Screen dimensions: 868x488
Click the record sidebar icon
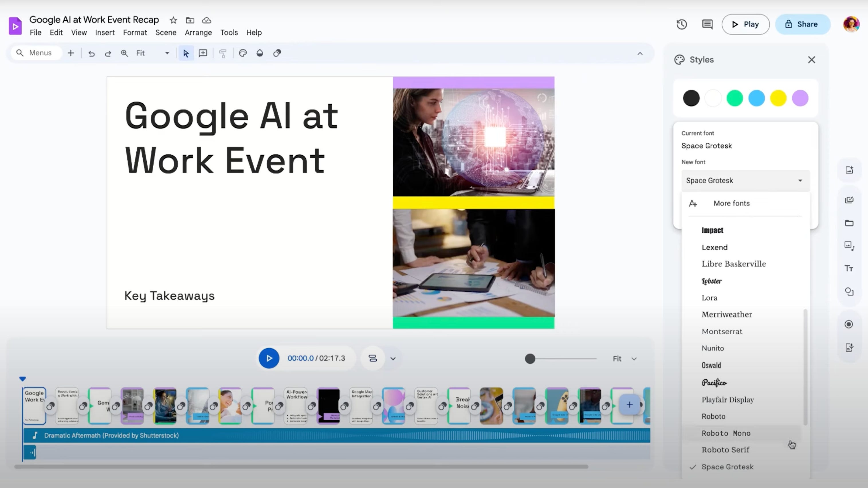click(849, 325)
